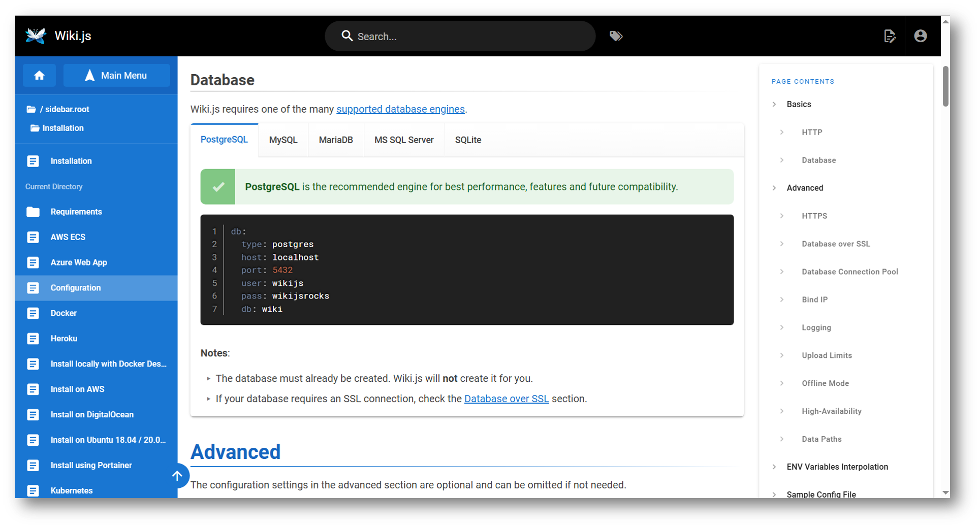
Task: Click the search magnifier icon
Action: tap(347, 36)
